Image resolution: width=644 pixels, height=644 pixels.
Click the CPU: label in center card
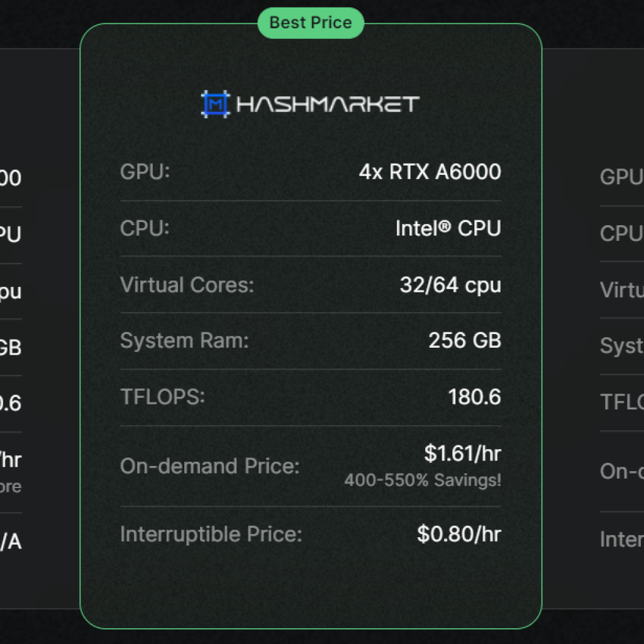(x=145, y=228)
